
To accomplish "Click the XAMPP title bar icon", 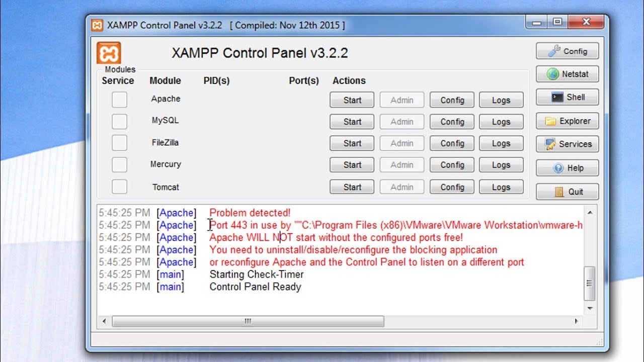I will [98, 25].
